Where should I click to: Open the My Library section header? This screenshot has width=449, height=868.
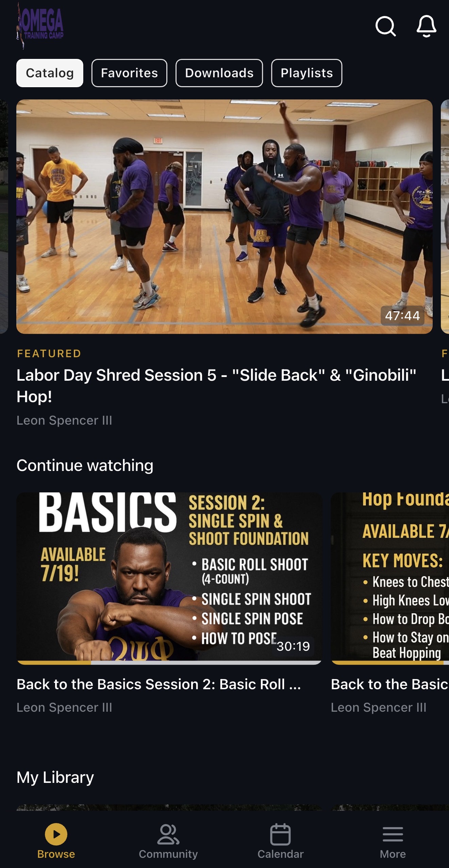[x=55, y=777]
